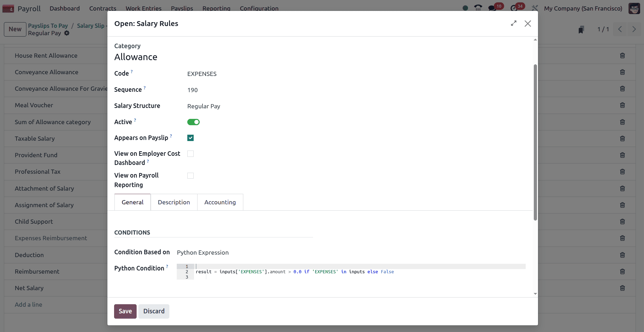
Task: Open the user avatar menu
Action: [634, 8]
